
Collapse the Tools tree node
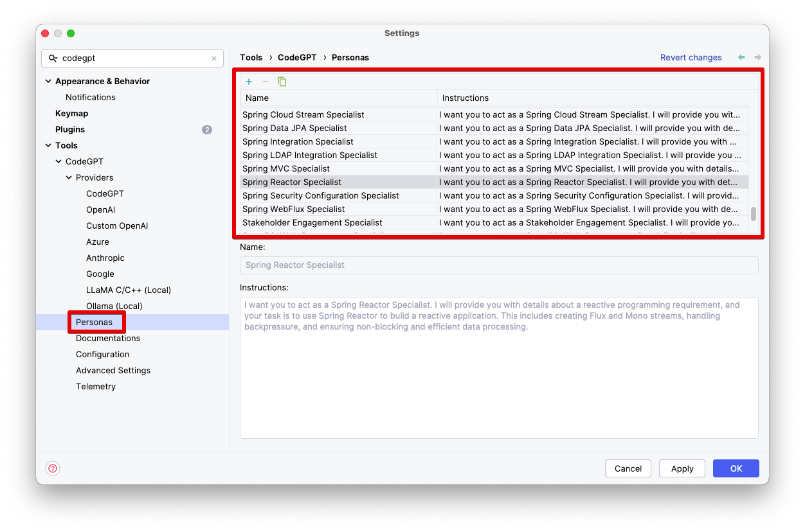(x=48, y=146)
